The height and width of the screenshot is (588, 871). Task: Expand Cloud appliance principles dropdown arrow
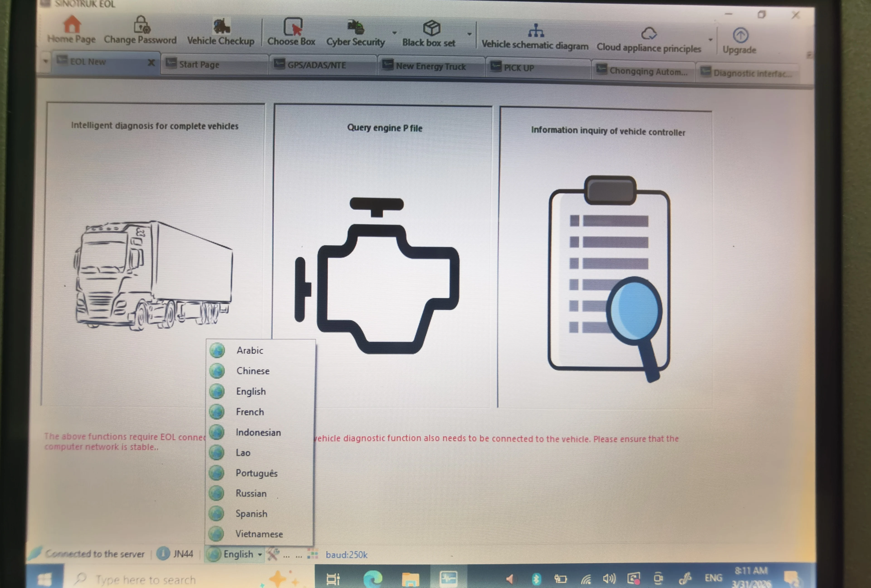pos(710,40)
